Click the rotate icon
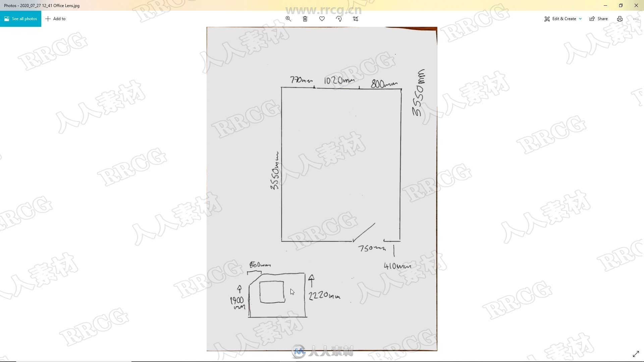The width and height of the screenshot is (644, 362). (x=339, y=18)
